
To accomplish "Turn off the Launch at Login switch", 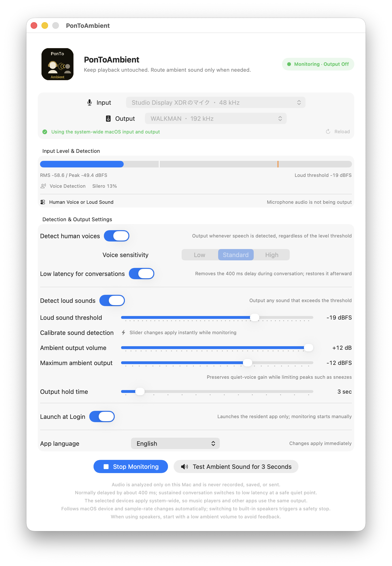I will pyautogui.click(x=102, y=417).
